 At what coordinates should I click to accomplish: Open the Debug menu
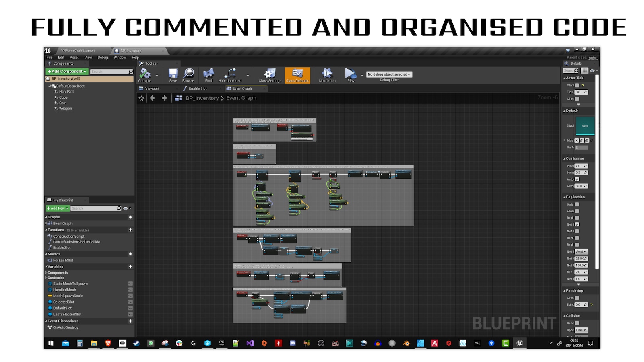103,57
